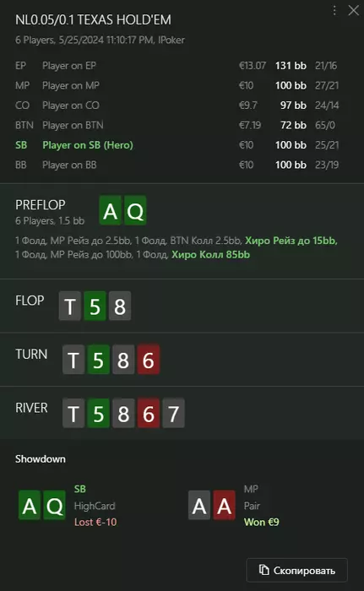Click the 7 card on river
Image resolution: width=364 pixels, height=591 pixels.
tap(173, 413)
